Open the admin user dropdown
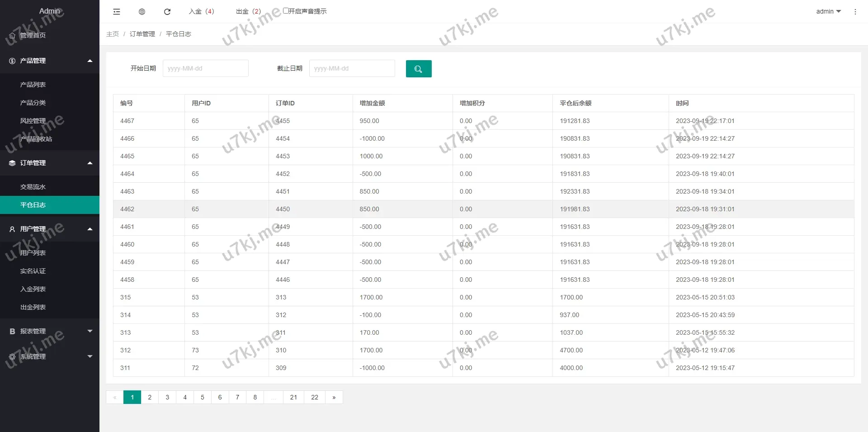Screen dimensions: 868x432 point(828,12)
